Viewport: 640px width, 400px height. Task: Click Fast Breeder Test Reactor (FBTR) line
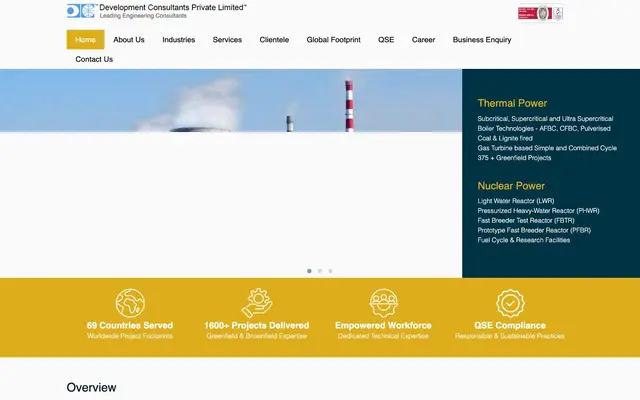(526, 220)
